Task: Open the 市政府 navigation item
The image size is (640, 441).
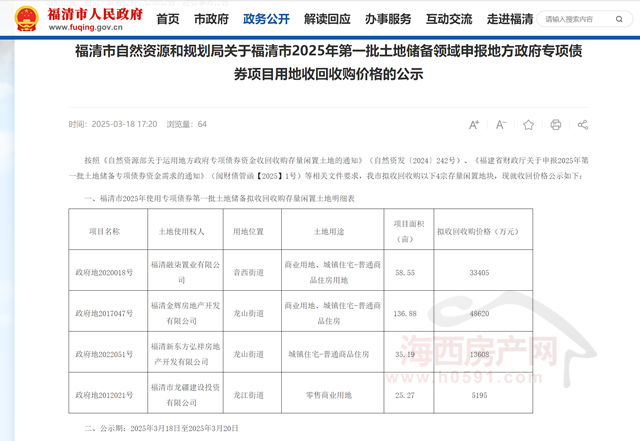Action: click(211, 19)
